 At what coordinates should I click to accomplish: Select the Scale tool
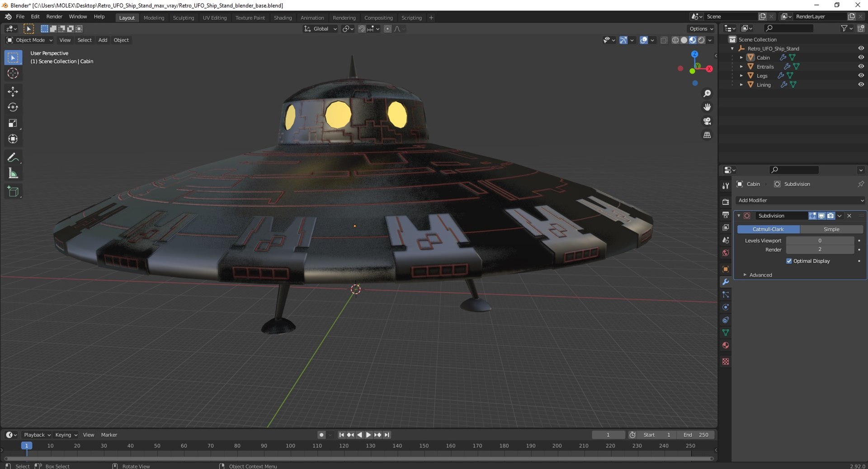click(13, 123)
